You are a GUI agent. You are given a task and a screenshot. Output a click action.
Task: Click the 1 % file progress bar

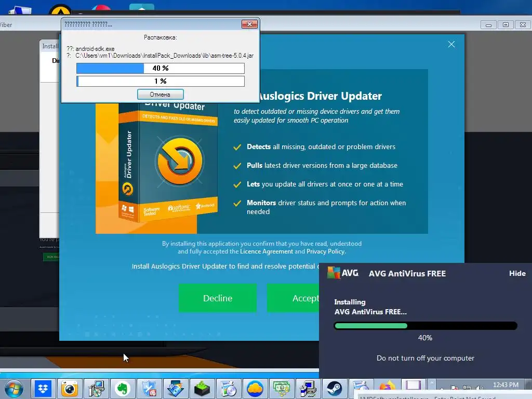click(x=160, y=81)
